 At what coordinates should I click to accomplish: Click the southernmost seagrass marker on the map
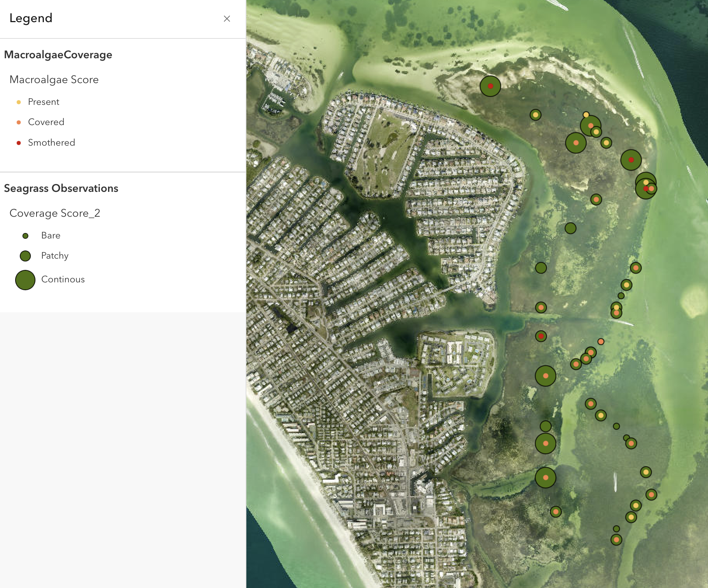pyautogui.click(x=616, y=539)
